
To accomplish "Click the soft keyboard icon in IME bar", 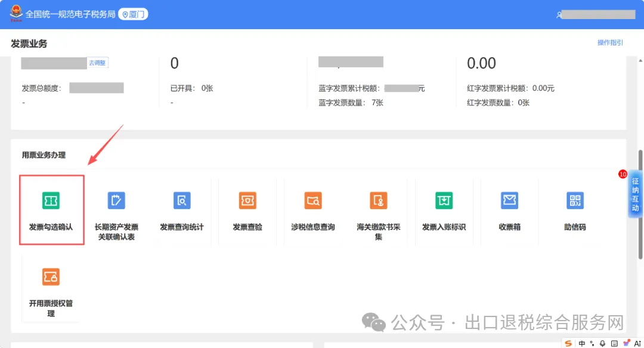I will (x=614, y=343).
